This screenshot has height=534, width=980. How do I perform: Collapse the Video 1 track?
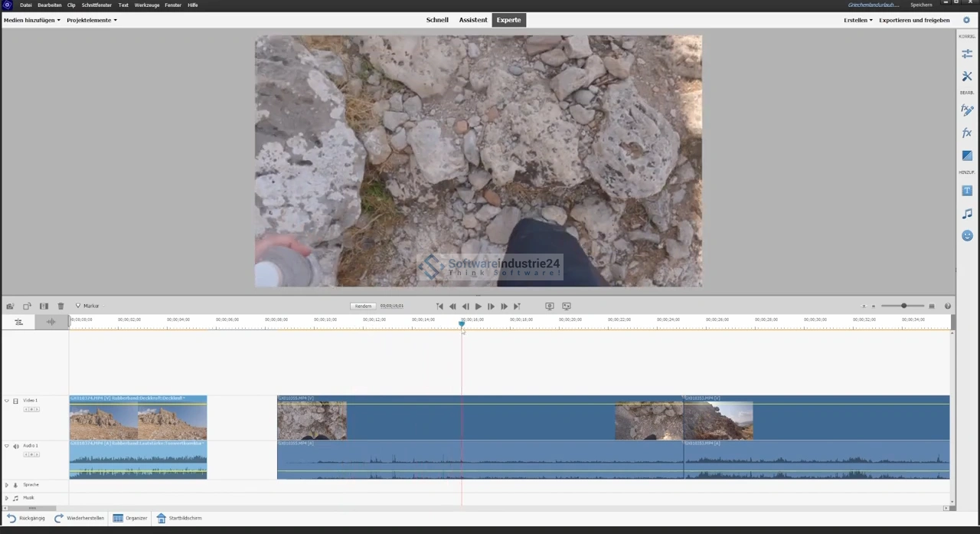[x=7, y=401]
